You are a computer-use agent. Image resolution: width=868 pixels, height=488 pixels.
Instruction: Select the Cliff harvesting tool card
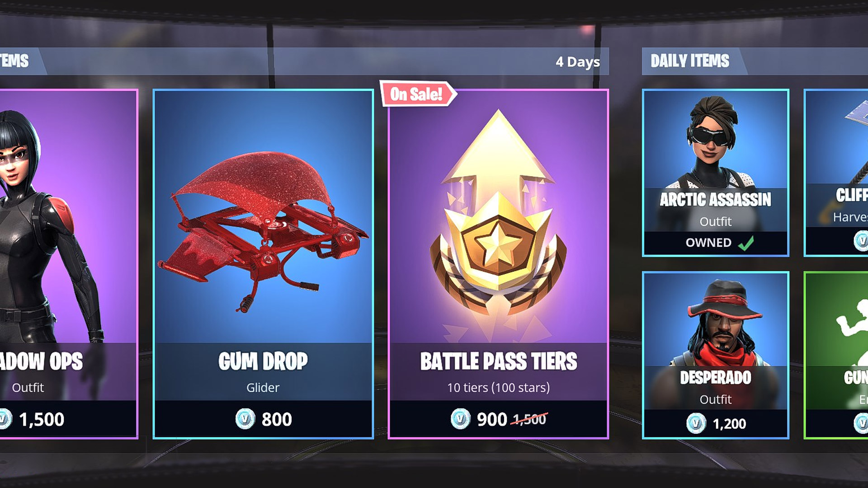[836, 173]
